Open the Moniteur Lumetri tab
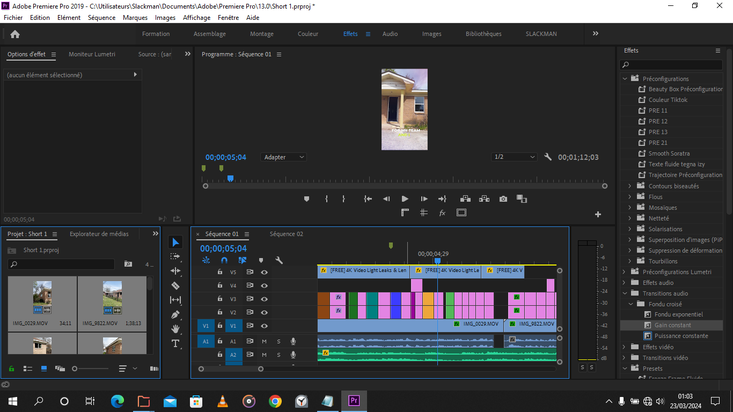Screen dimensions: 733x412 92,54
